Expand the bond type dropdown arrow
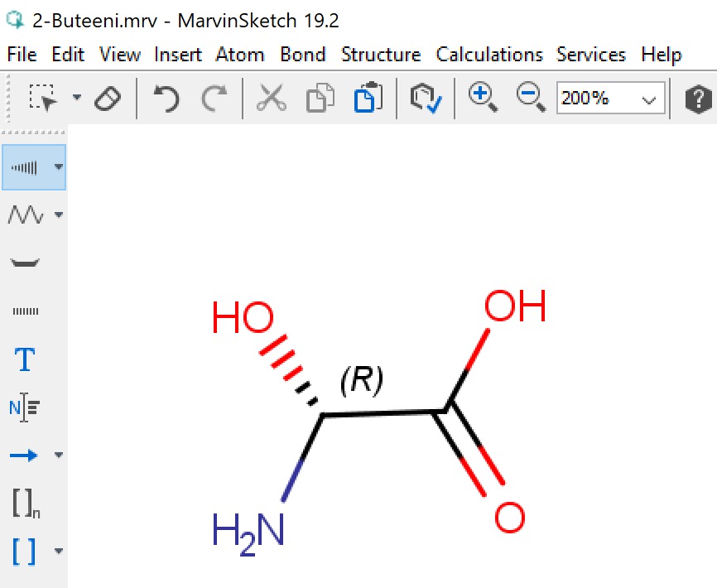The height and width of the screenshot is (588, 717). 59,167
